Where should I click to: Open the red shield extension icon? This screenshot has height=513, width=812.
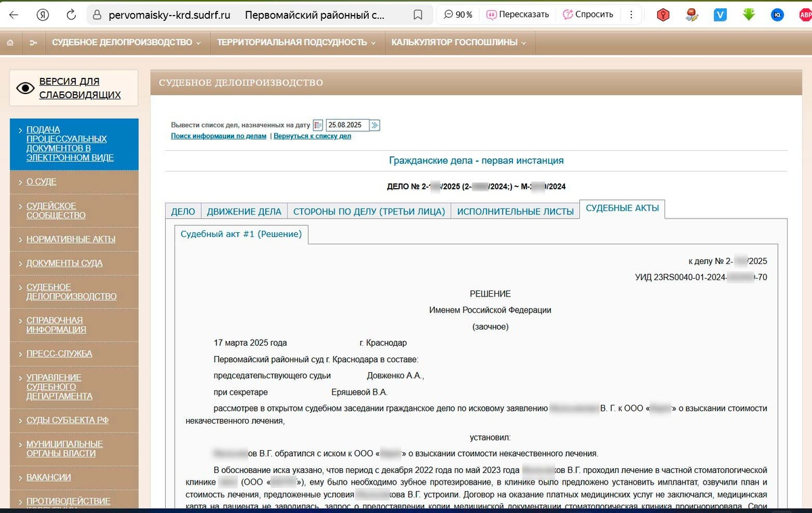[x=664, y=14]
